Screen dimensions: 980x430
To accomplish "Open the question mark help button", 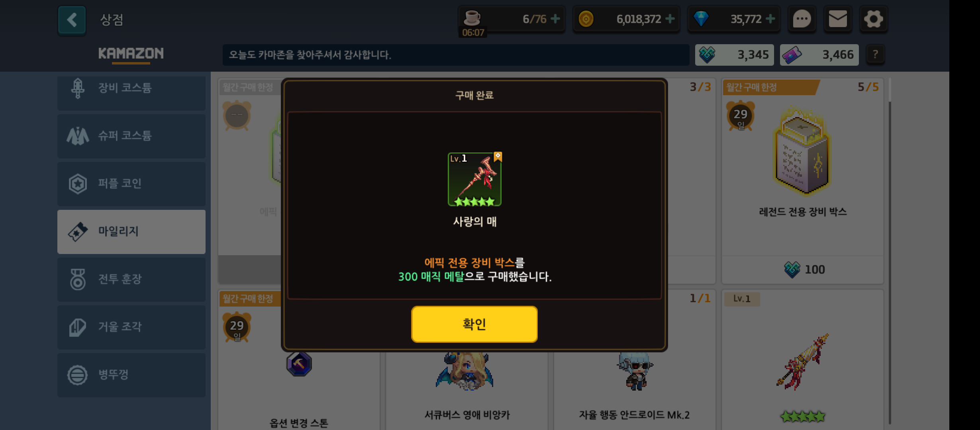I will (x=875, y=55).
